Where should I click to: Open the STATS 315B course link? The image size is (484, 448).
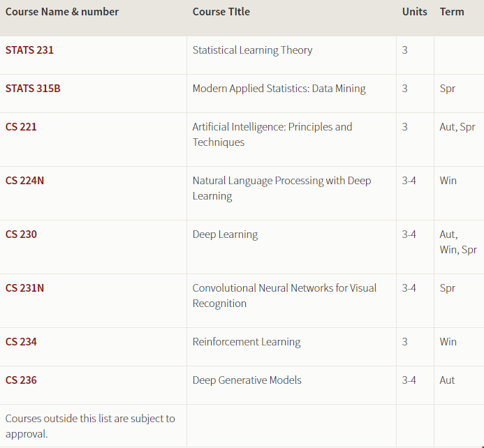pyautogui.click(x=33, y=89)
